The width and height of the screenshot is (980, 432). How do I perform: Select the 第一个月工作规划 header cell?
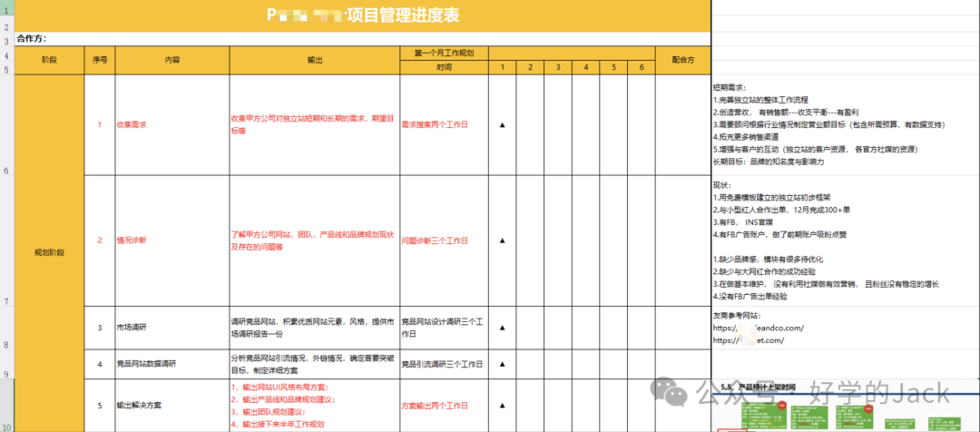[x=444, y=54]
